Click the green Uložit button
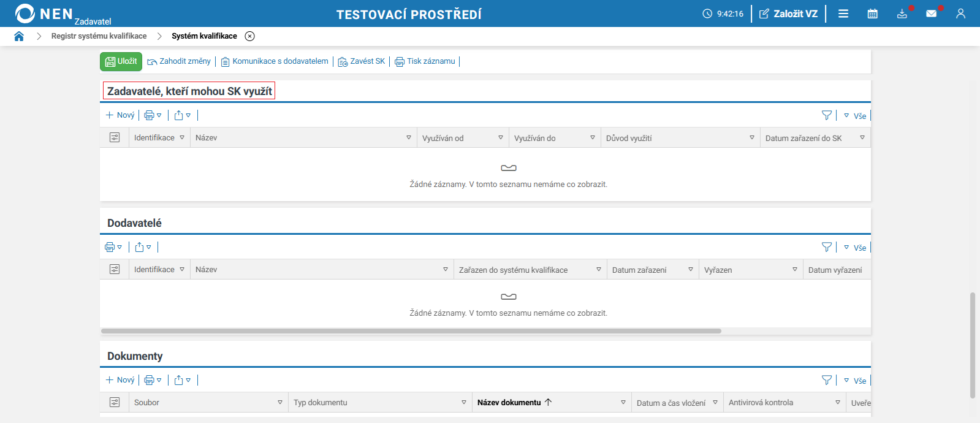 121,61
